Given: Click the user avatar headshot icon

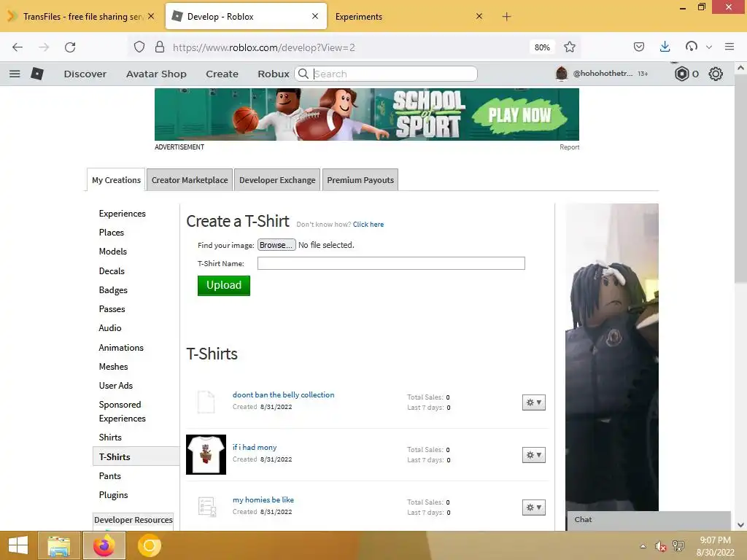Looking at the screenshot, I should 562,74.
